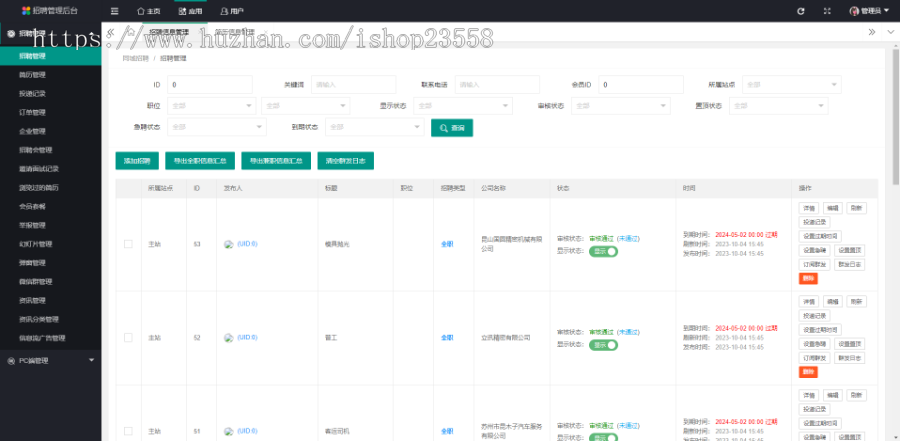
Task: Open 投递记录 in the sidebar
Action: tap(32, 93)
